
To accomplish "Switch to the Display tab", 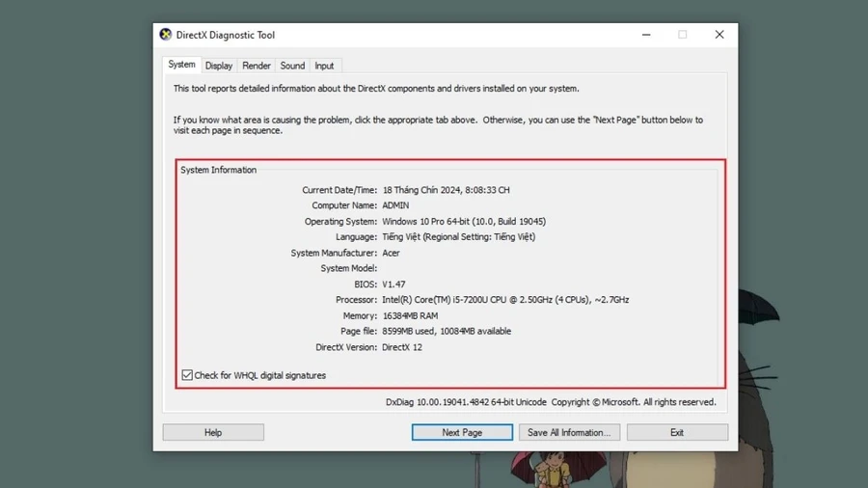I will tap(219, 66).
